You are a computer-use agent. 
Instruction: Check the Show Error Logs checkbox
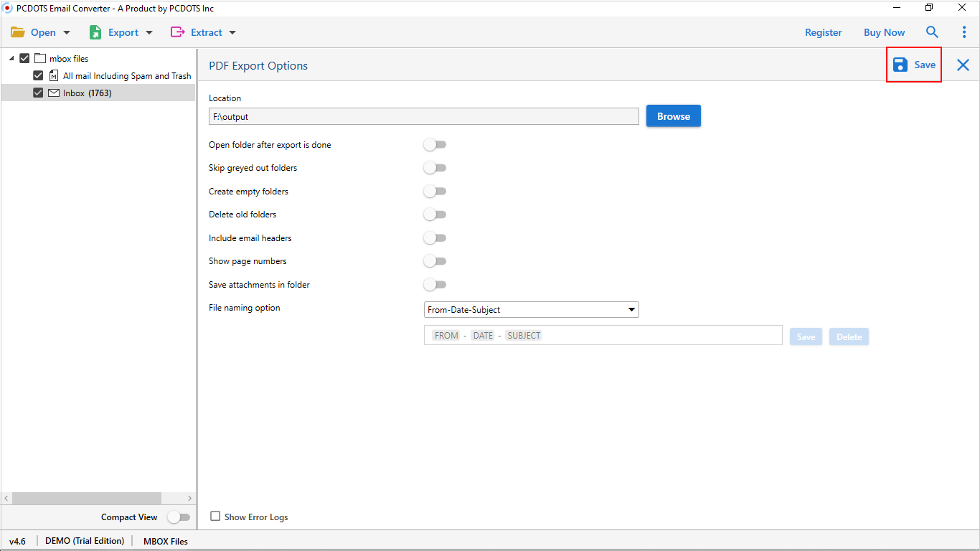point(215,516)
